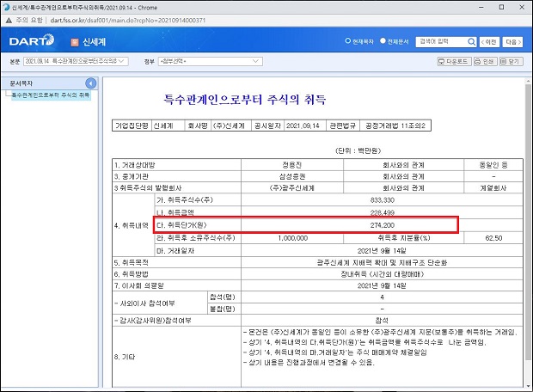
Task: Go to next search result 다음
Action: pyautogui.click(x=512, y=41)
